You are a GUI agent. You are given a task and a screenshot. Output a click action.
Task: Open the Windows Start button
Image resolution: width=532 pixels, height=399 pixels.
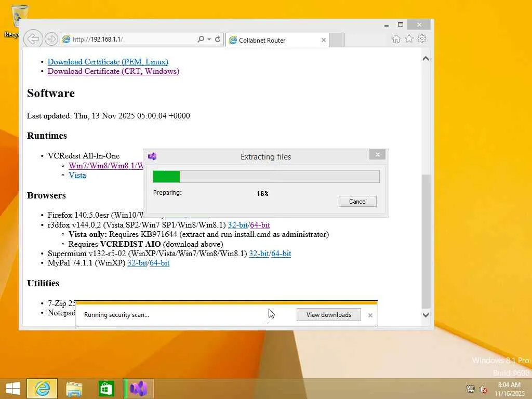(13, 389)
